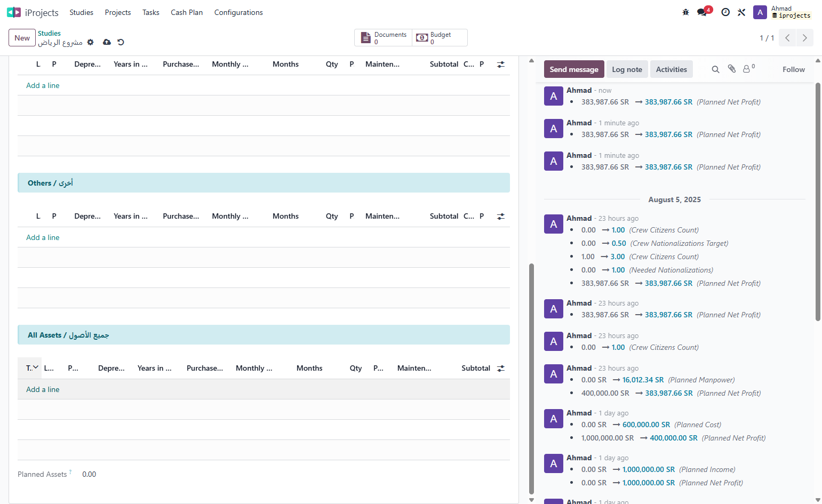
Task: Follow this record
Action: [794, 69]
